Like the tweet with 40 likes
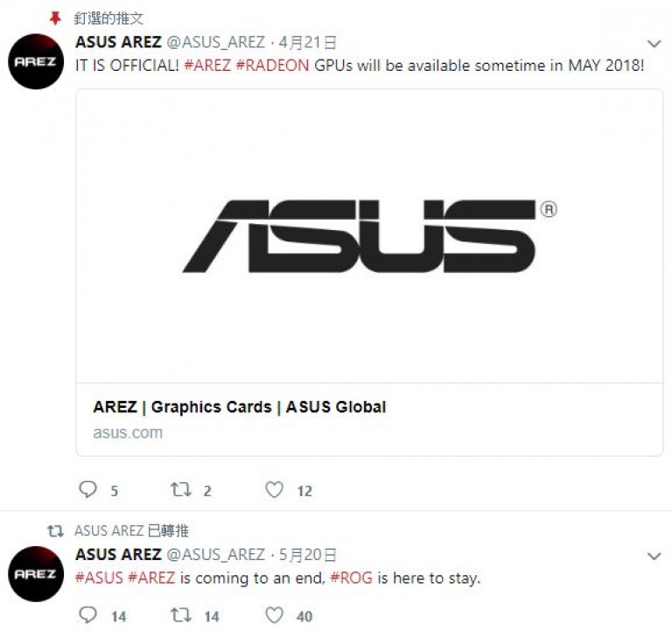Viewport: 672px width, 631px height. (274, 615)
